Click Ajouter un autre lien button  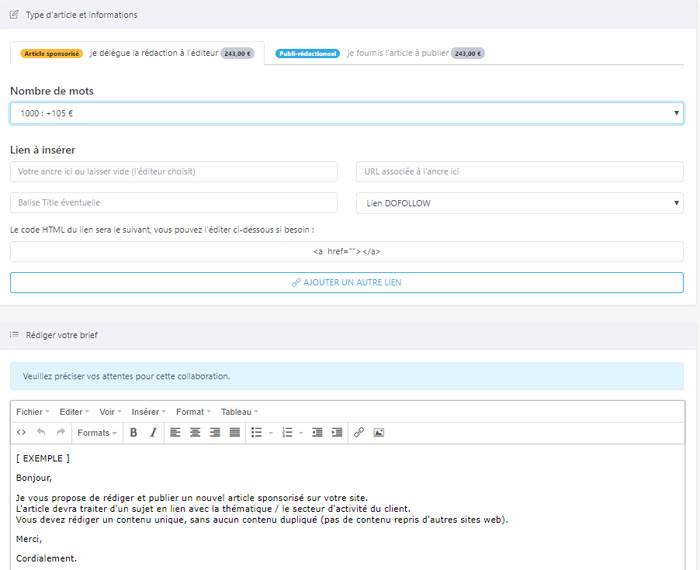(346, 283)
